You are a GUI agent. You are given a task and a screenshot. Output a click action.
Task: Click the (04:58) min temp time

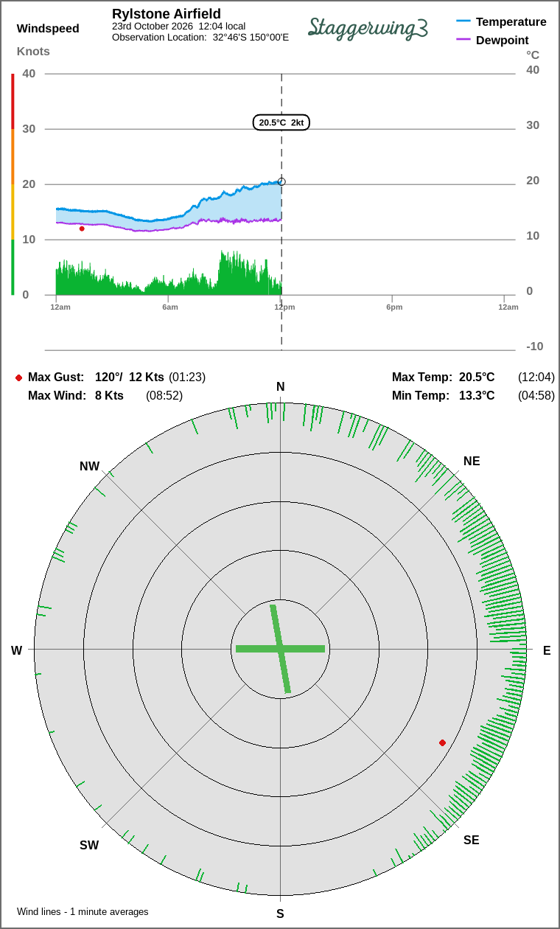point(536,395)
